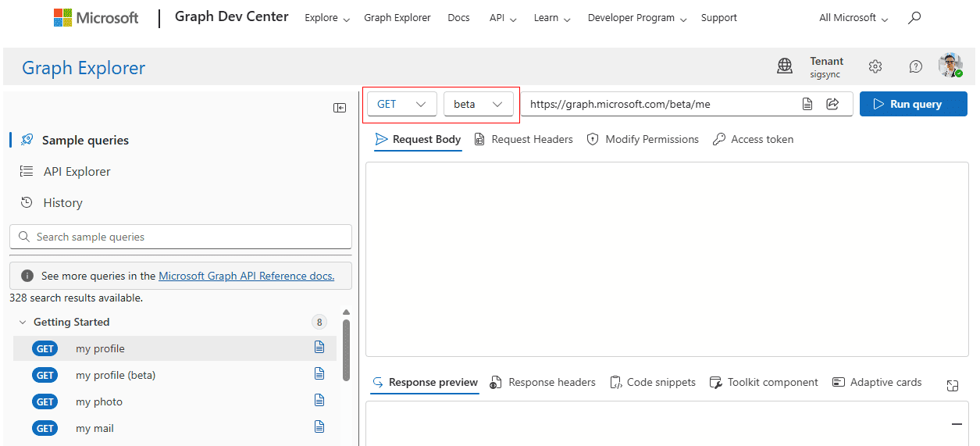Open the help question mark icon
Screen dimensions: 980x446
coord(916,67)
